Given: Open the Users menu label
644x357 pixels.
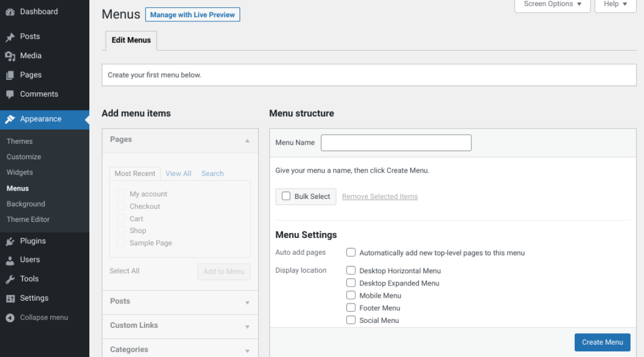Looking at the screenshot, I should 30,259.
